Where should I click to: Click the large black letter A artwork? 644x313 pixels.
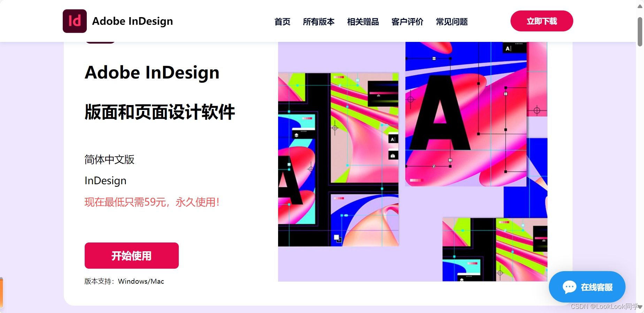click(440, 113)
